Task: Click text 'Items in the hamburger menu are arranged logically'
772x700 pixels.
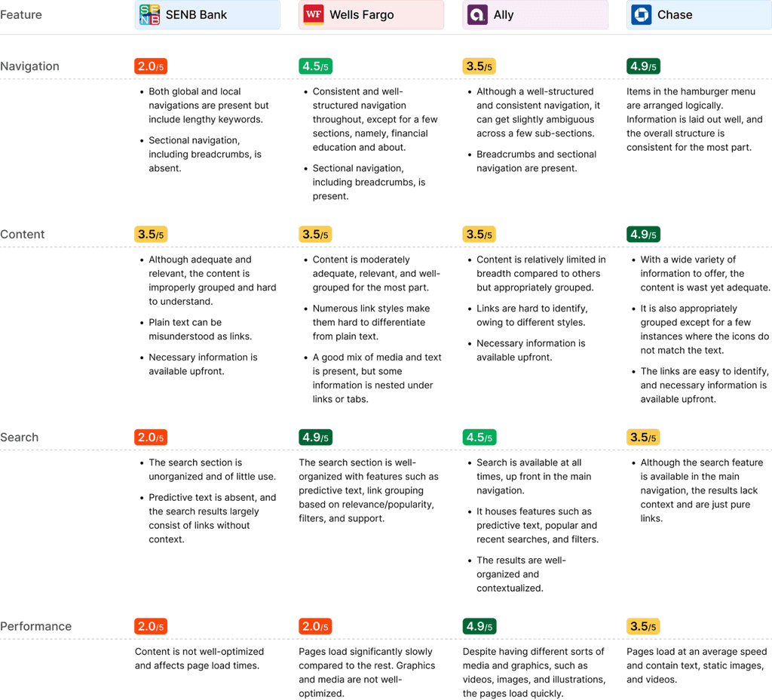Action: click(691, 99)
